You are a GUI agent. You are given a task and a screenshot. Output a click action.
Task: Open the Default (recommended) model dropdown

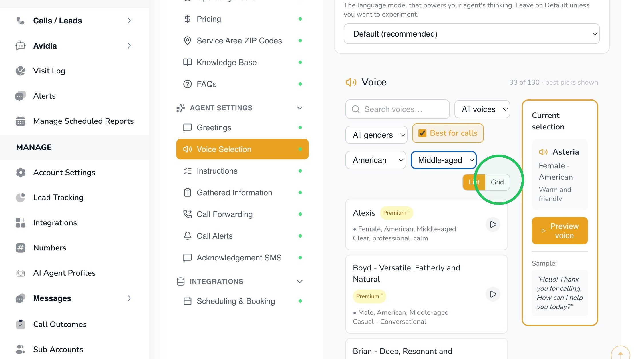coord(472,34)
